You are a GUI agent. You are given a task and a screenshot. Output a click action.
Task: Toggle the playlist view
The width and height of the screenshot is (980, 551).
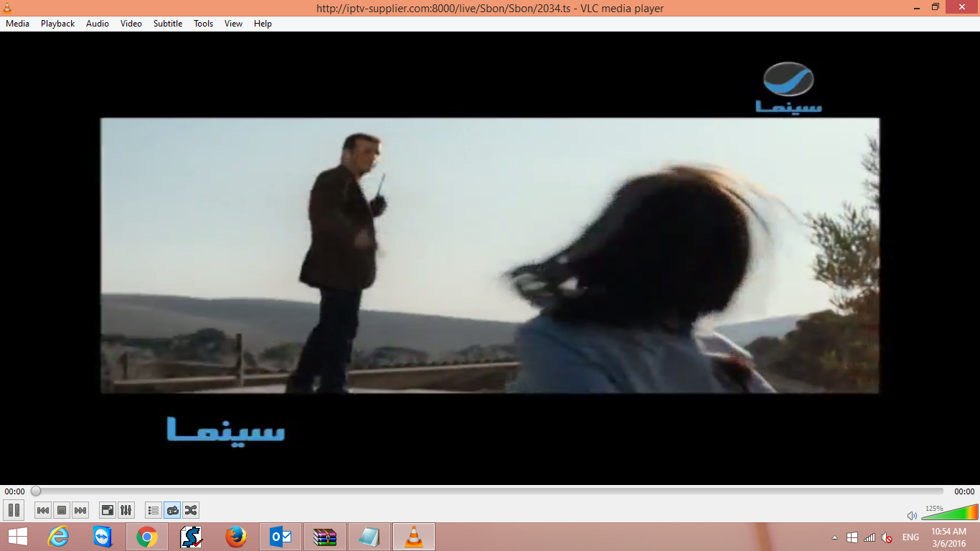(154, 510)
